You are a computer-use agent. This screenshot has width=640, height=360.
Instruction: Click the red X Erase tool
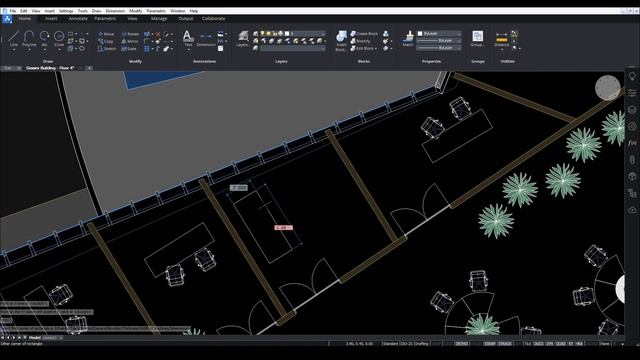click(158, 34)
